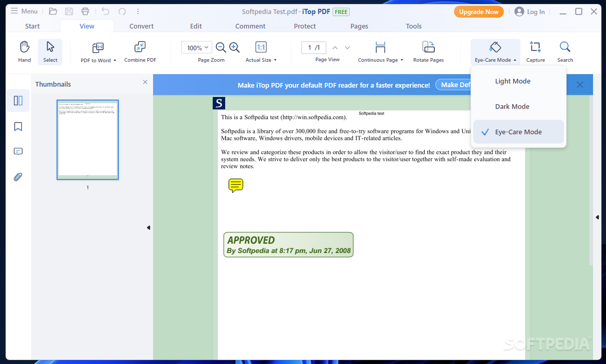This screenshot has width=606, height=364.
Task: Switch to the Convert tab
Action: coord(142,26)
